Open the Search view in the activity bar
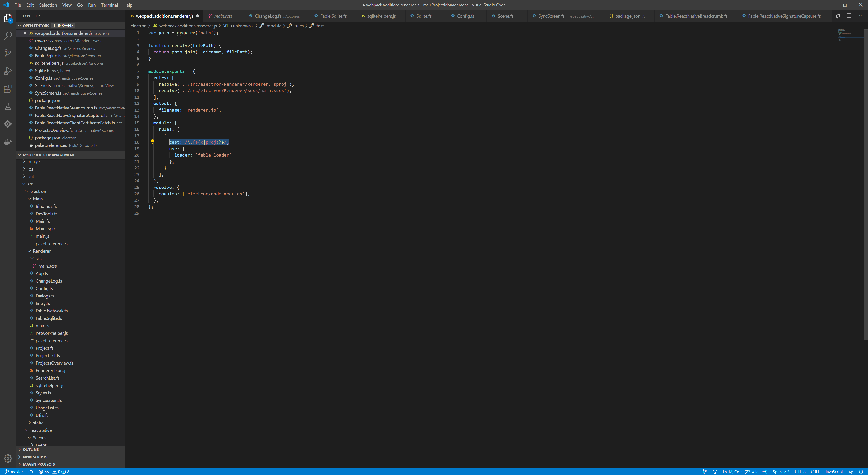 [8, 35]
